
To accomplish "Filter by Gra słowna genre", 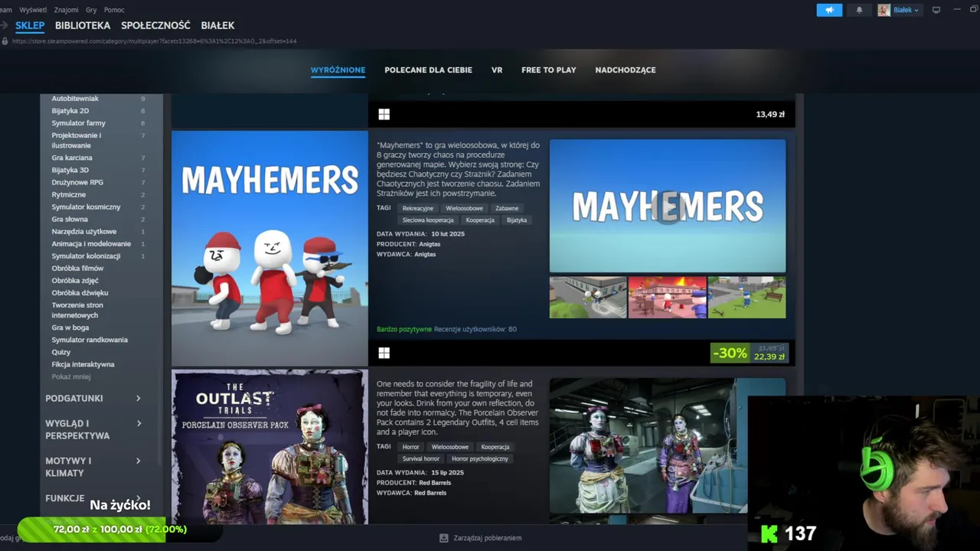I will [70, 219].
